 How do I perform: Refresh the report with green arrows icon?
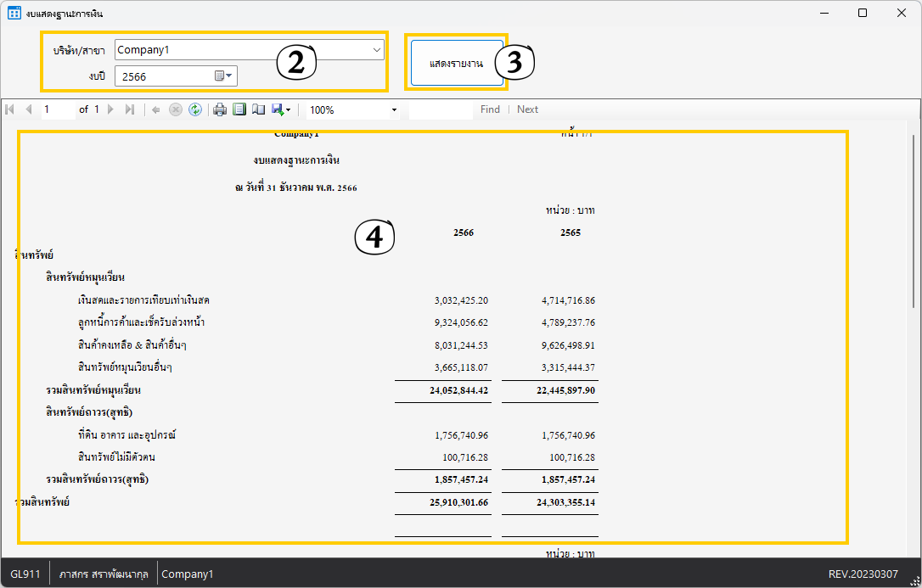195,109
